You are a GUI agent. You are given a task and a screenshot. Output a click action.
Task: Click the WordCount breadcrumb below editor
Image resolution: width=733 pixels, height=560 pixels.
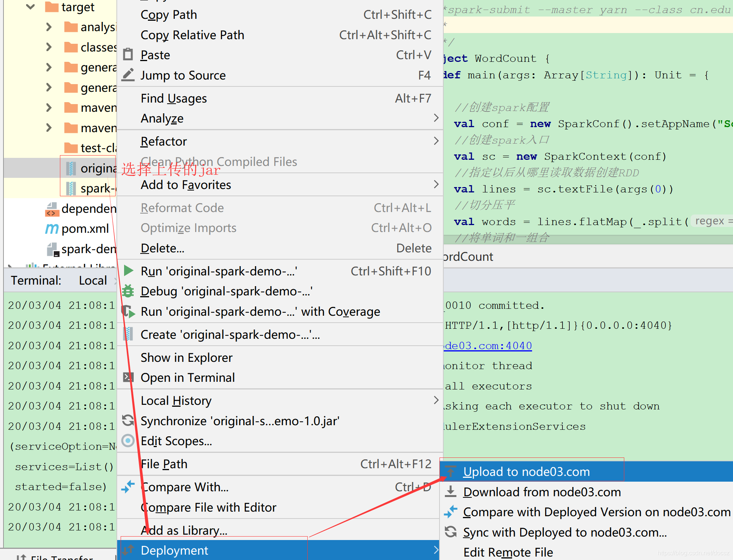point(468,257)
